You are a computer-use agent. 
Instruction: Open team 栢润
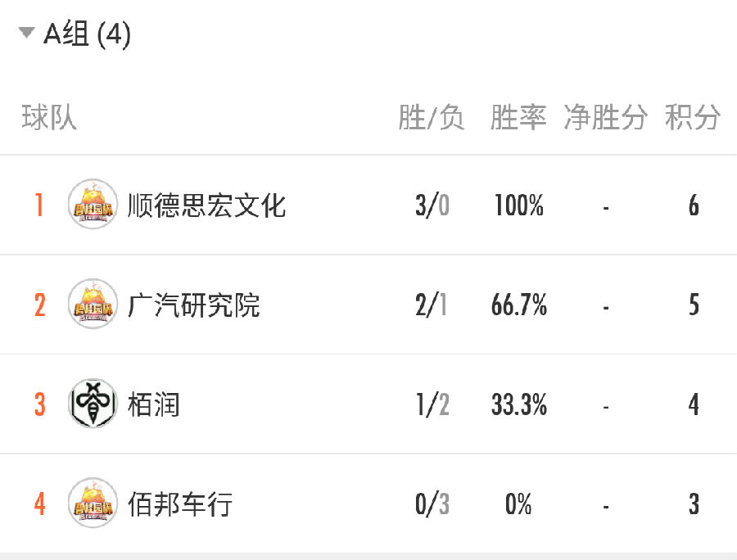click(154, 404)
